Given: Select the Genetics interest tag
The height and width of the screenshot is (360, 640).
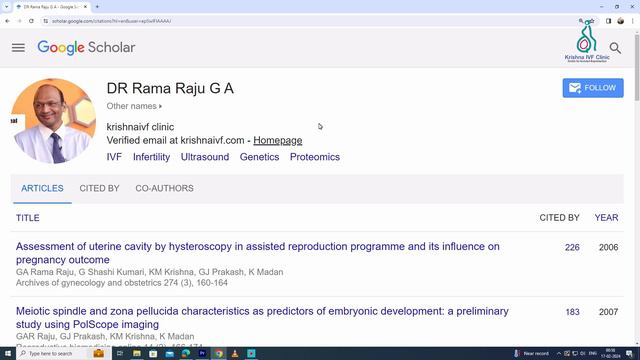Looking at the screenshot, I should click(x=259, y=157).
